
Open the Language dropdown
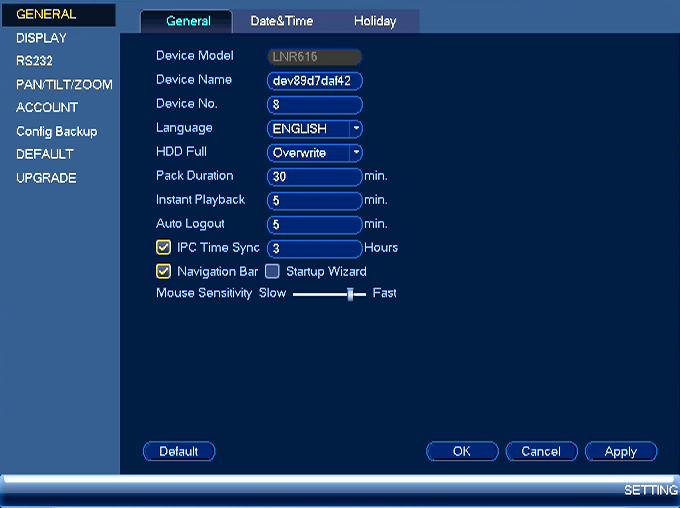pos(314,129)
